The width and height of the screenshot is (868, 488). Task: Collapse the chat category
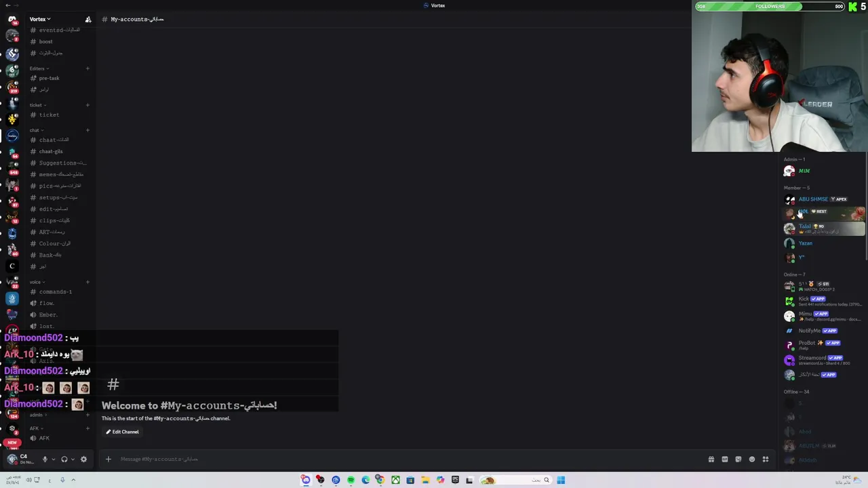coord(36,130)
